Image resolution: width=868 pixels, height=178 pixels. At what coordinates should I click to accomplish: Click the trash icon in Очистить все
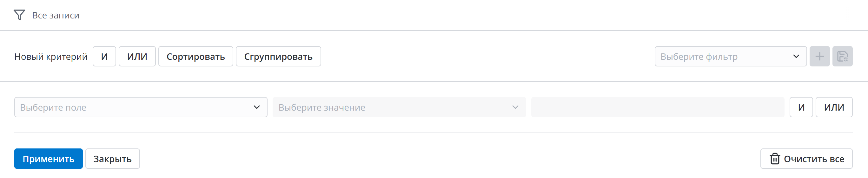pos(775,159)
